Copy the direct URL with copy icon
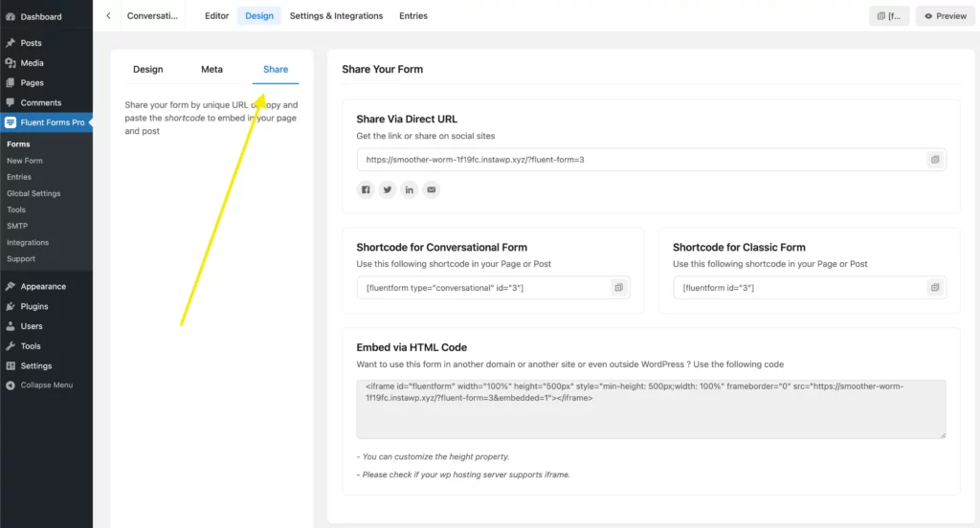The image size is (980, 528). [934, 160]
